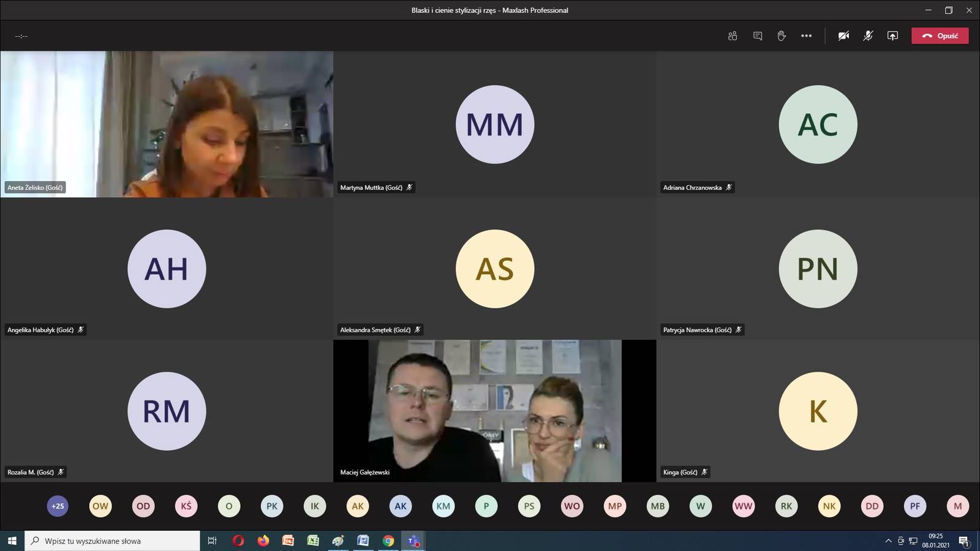This screenshot has height=551, width=980.
Task: Toggle the camera on
Action: coord(843,36)
